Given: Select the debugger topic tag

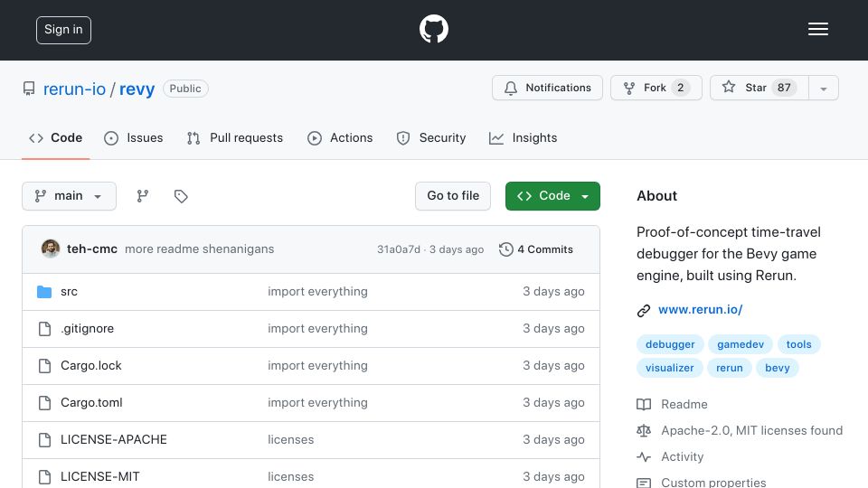Looking at the screenshot, I should click(670, 344).
